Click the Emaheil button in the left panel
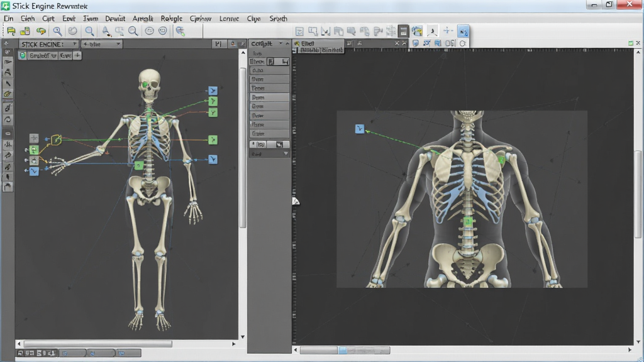 pos(43,55)
